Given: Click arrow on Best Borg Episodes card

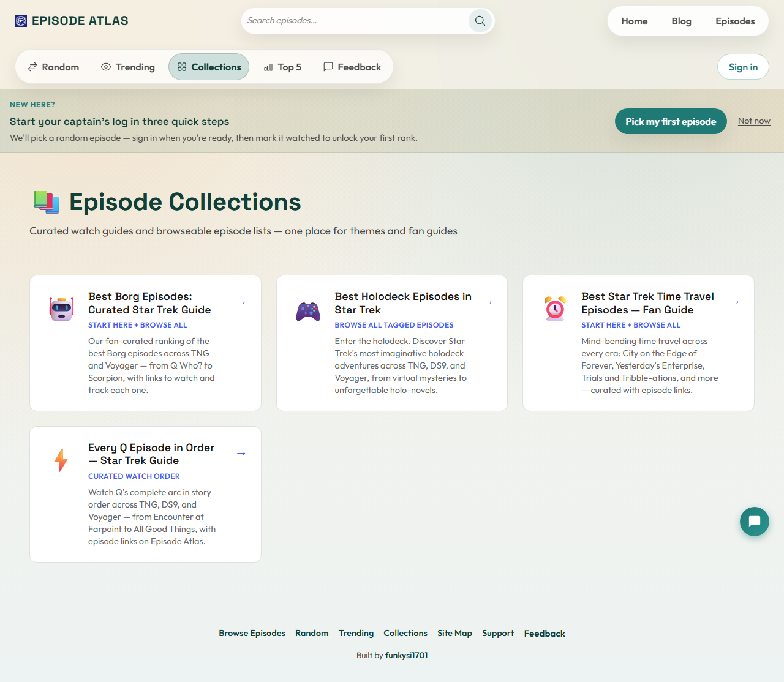Looking at the screenshot, I should click(241, 302).
